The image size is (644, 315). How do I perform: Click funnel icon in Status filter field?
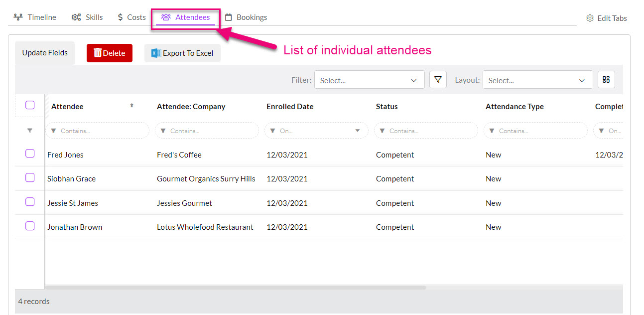coord(383,131)
